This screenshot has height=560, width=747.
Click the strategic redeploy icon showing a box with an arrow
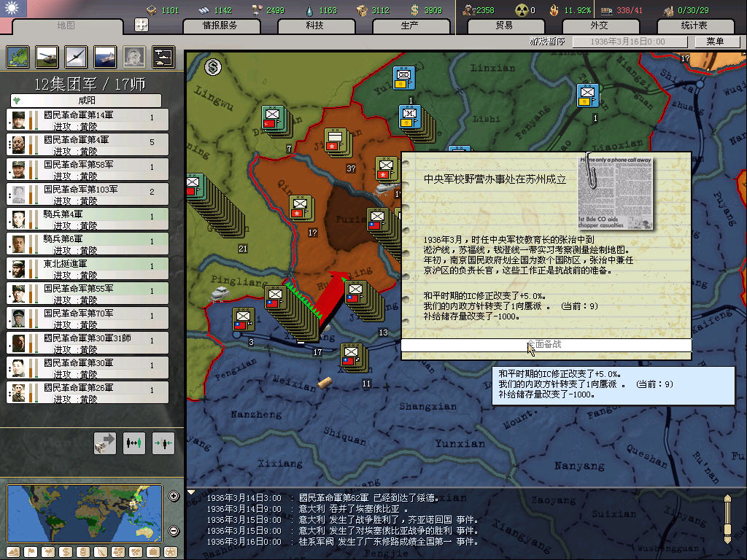(x=105, y=443)
